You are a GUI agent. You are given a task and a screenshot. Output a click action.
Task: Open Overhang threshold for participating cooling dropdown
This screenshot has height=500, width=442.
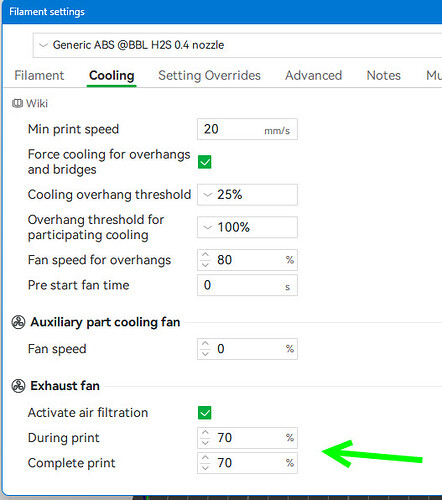[x=247, y=227]
